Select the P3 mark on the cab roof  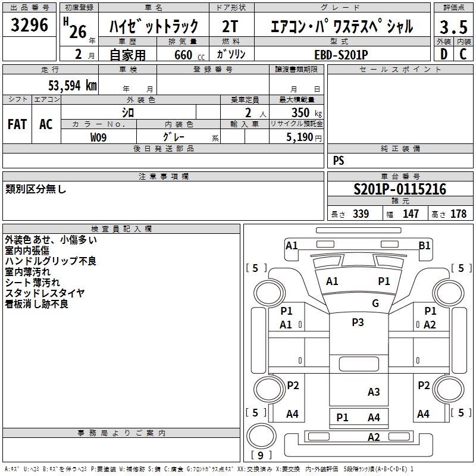(x=358, y=322)
